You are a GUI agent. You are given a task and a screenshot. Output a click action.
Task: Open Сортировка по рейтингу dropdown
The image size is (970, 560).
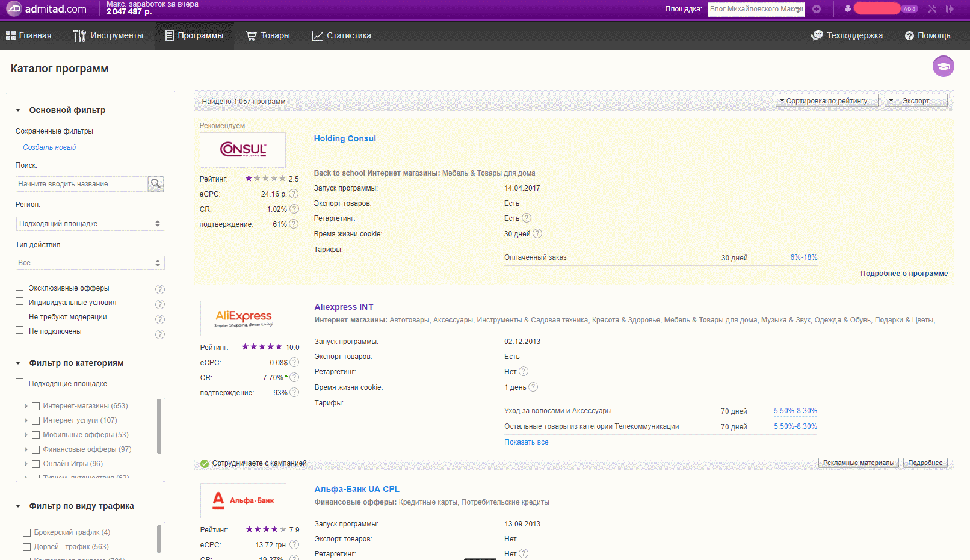(x=827, y=100)
